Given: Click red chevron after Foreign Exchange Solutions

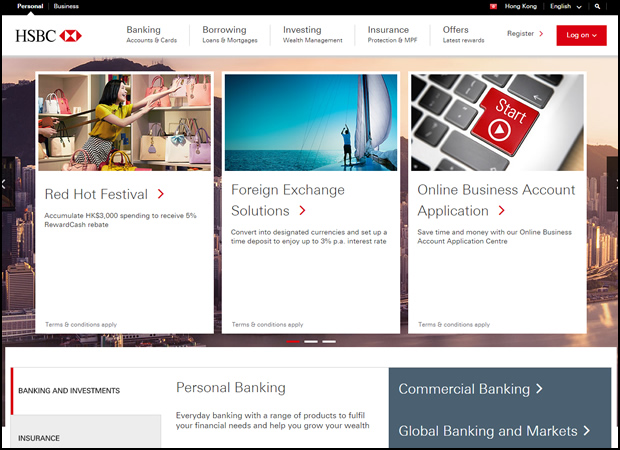Looking at the screenshot, I should coord(302,210).
